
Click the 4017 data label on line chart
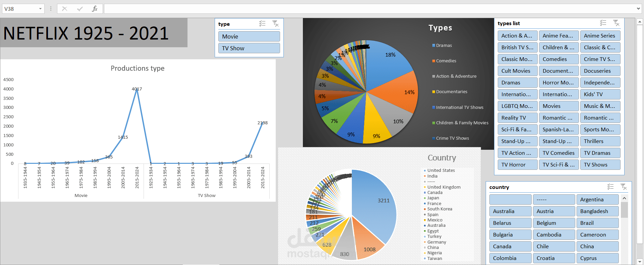point(137,89)
